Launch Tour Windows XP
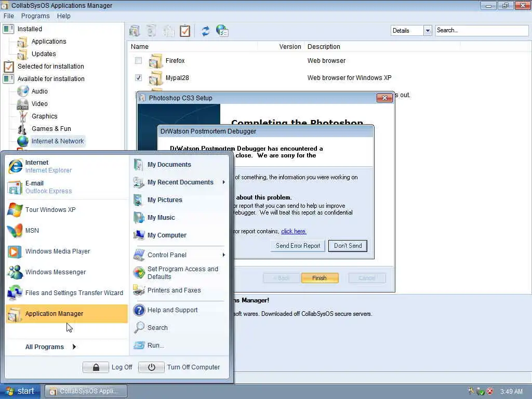Viewport: 532px width, 399px height. [66, 210]
